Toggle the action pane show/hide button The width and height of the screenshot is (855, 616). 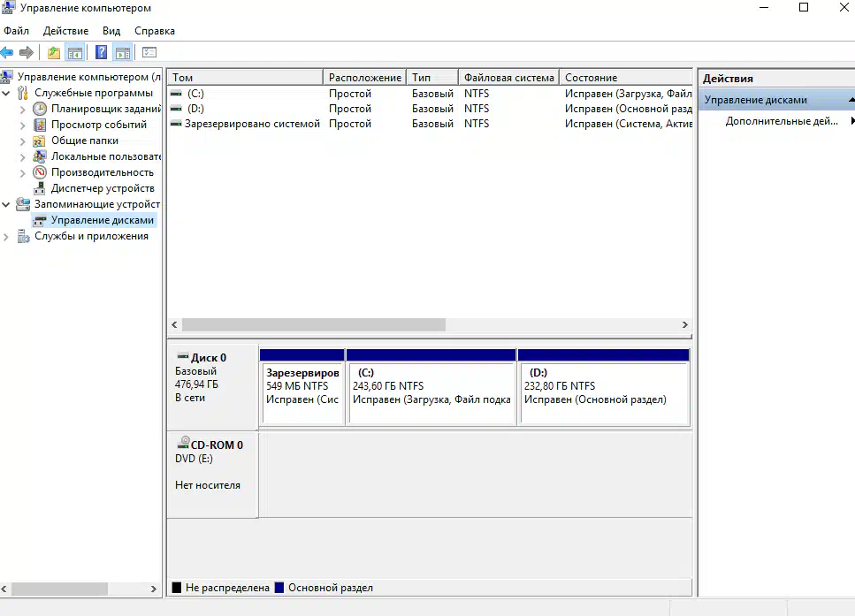122,53
